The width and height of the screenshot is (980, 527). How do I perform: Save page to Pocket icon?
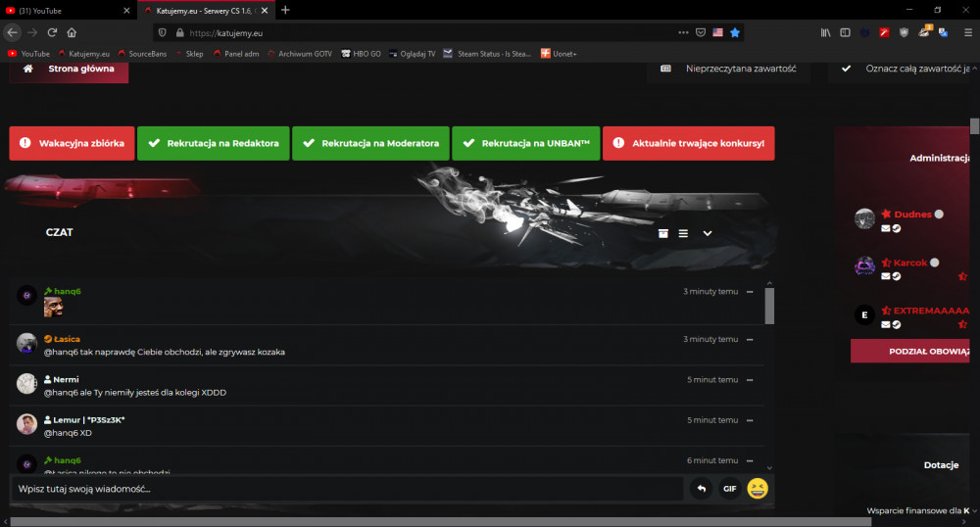[701, 32]
